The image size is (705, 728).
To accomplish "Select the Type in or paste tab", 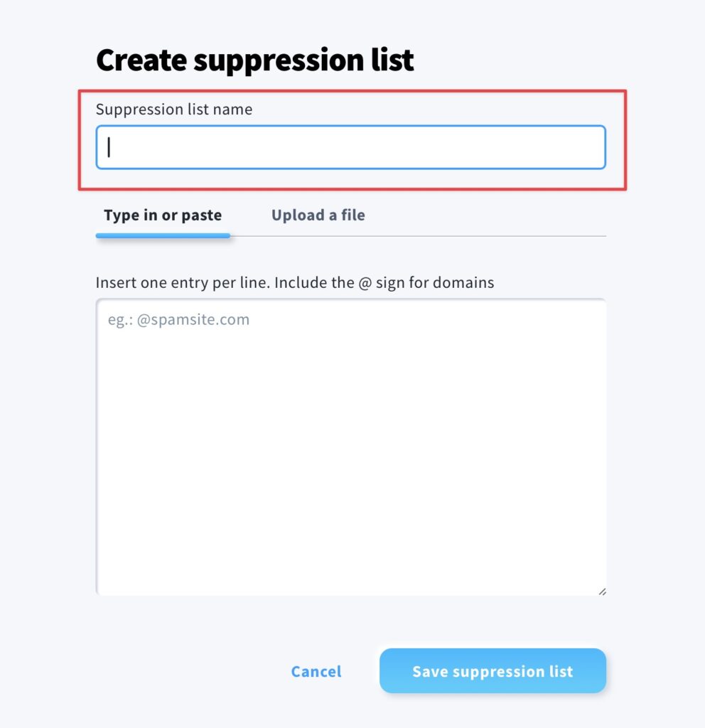I will tap(163, 215).
